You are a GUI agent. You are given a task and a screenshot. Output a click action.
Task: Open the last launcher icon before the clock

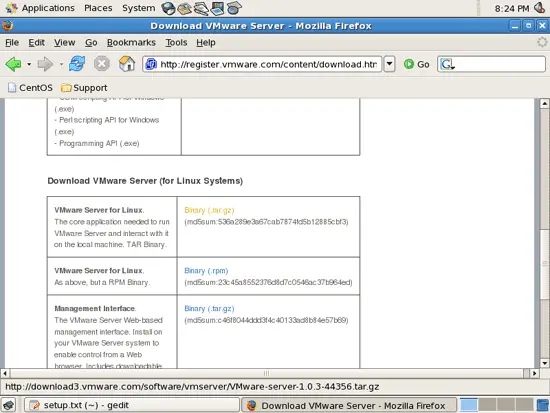234,8
